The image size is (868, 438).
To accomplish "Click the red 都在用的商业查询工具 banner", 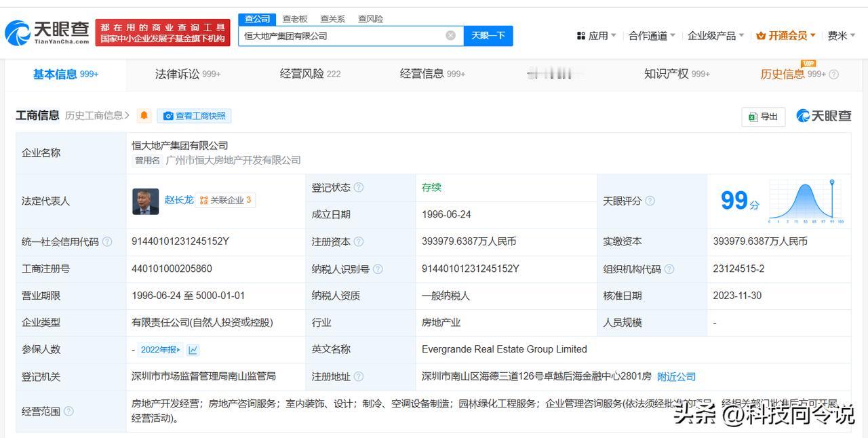I will 163,33.
